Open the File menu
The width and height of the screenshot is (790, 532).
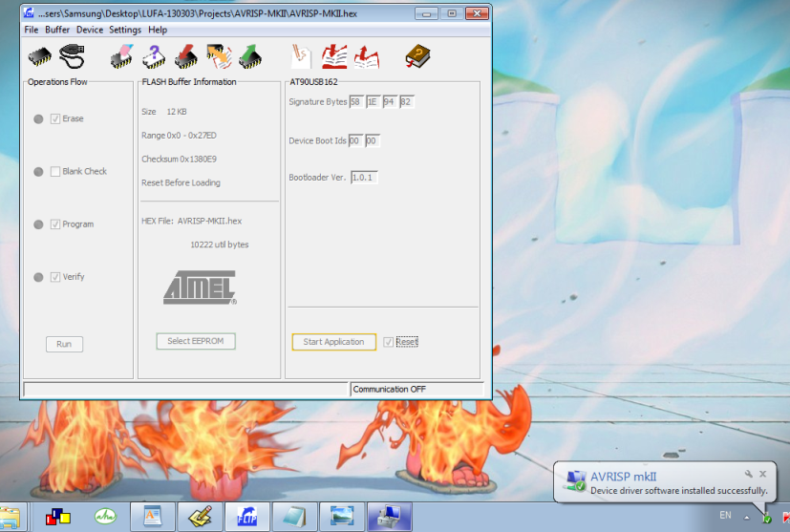[x=32, y=30]
